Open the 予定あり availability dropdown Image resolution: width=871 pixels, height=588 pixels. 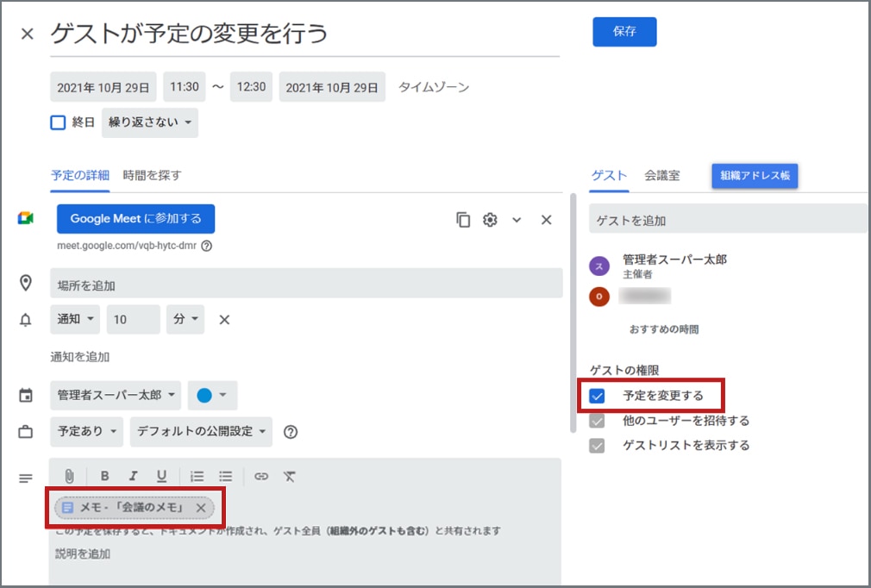[86, 431]
